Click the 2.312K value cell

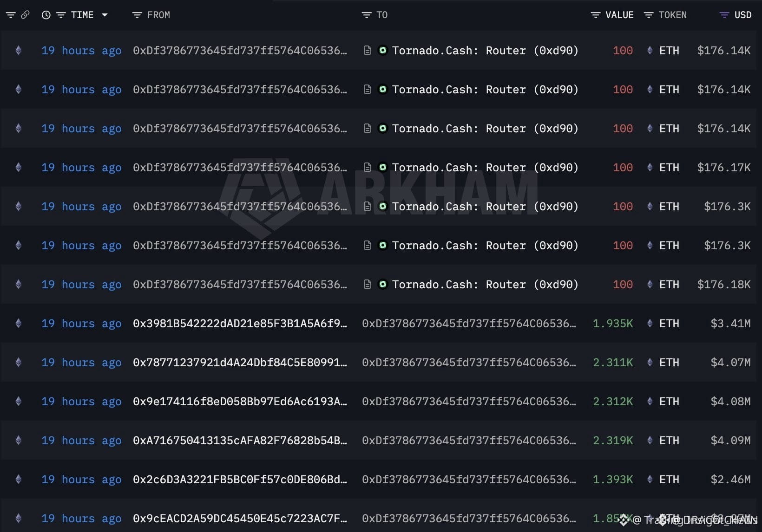coord(613,401)
